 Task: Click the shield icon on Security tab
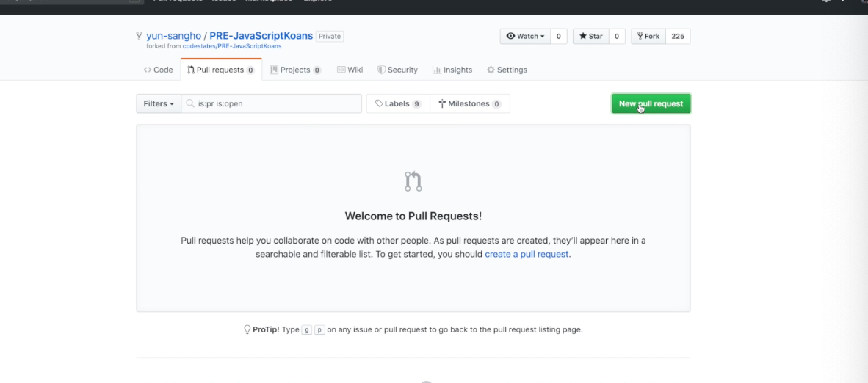coord(381,70)
